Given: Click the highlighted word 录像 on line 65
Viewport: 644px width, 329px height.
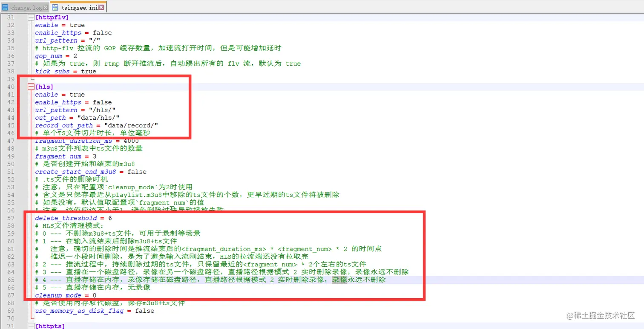Looking at the screenshot, I should [340, 280].
